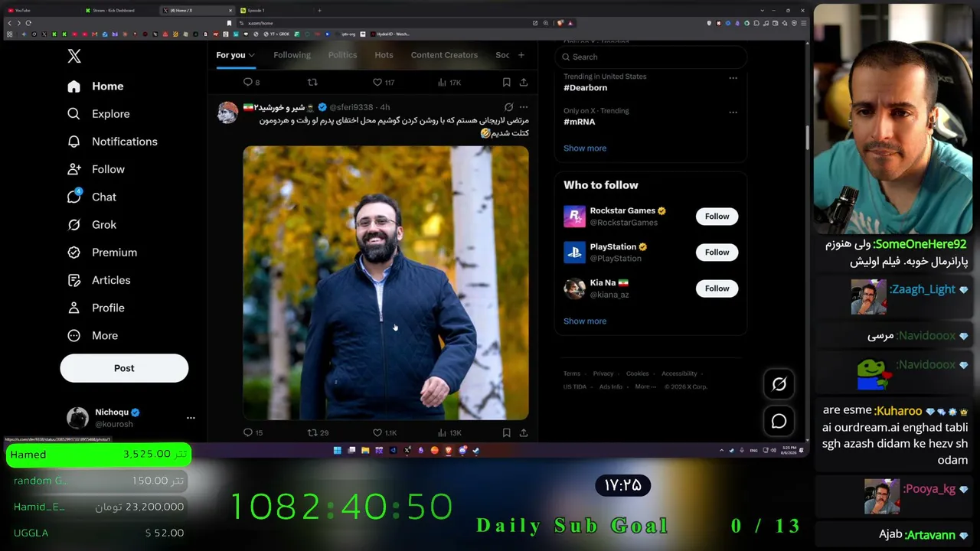Bookmark the post with 13K views

pyautogui.click(x=506, y=432)
